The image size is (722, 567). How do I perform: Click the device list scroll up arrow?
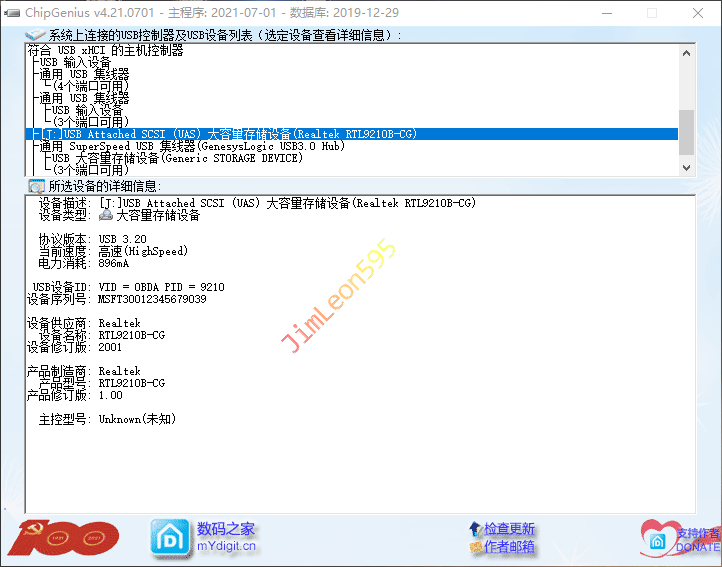point(686,52)
